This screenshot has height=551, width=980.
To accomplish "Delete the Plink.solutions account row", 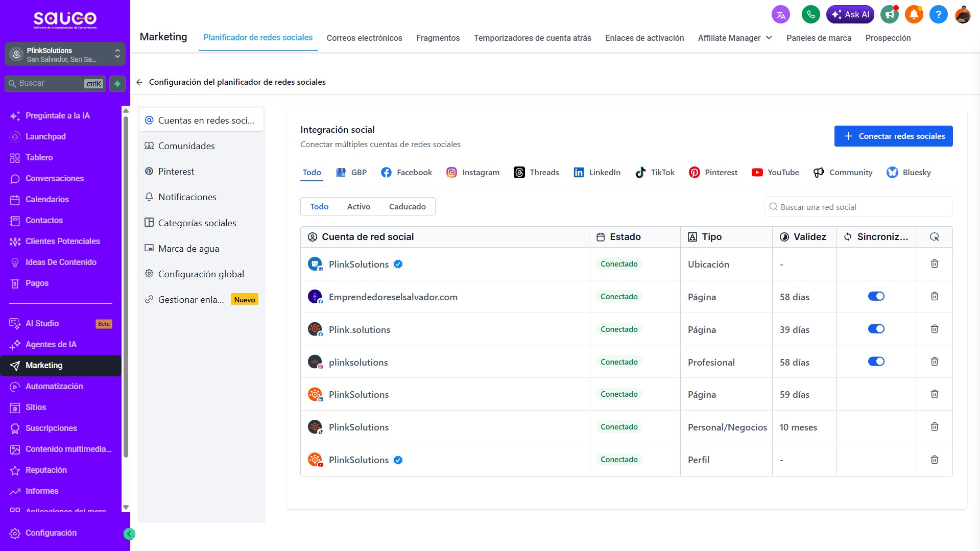I will pyautogui.click(x=935, y=329).
